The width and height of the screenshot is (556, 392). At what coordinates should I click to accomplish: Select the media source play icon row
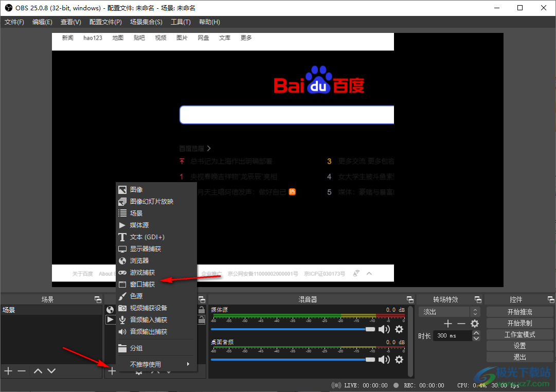point(110,319)
